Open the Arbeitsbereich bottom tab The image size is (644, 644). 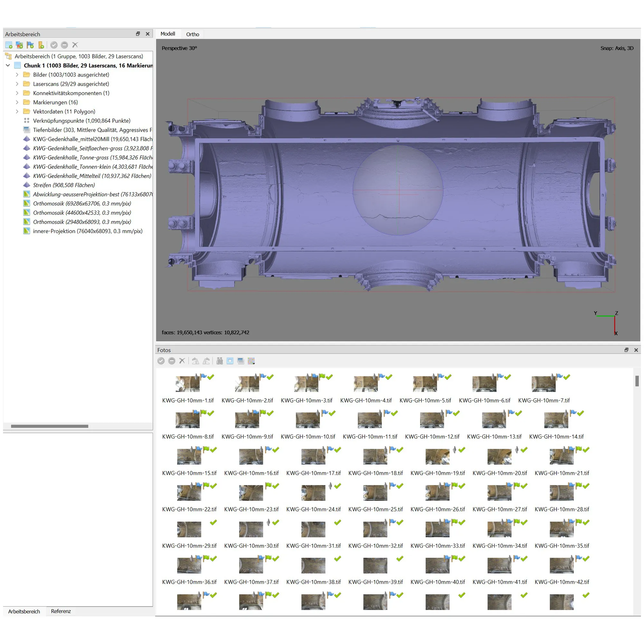pyautogui.click(x=24, y=611)
